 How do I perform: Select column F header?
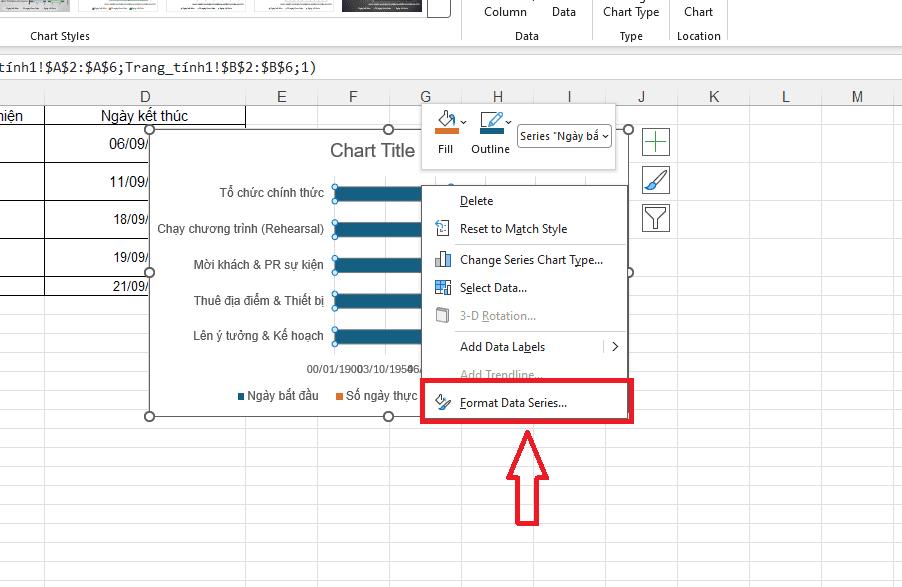click(x=353, y=97)
